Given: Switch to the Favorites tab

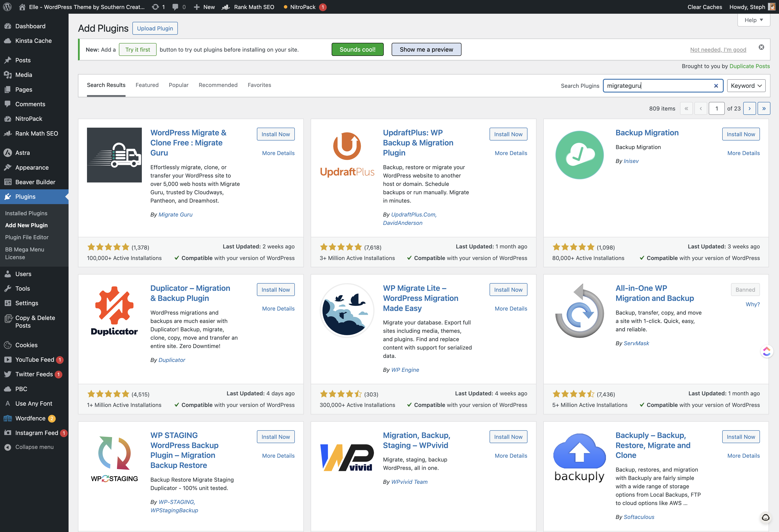Looking at the screenshot, I should 259,85.
